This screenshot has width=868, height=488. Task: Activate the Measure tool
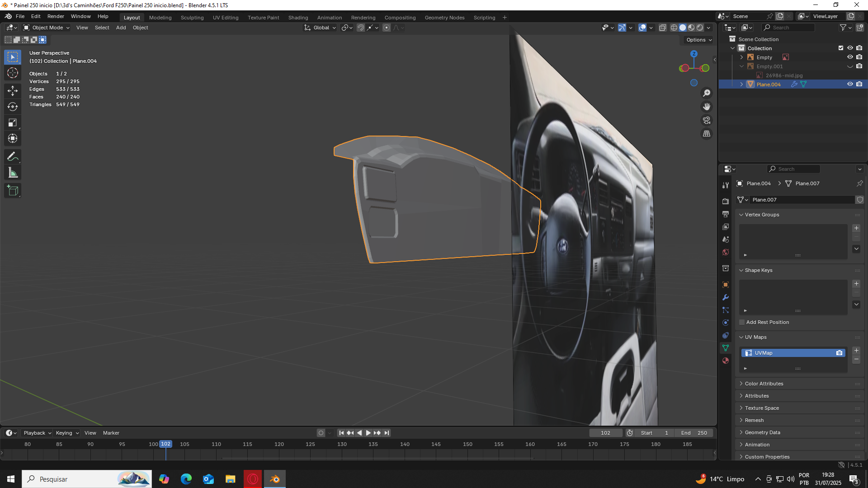(x=13, y=173)
